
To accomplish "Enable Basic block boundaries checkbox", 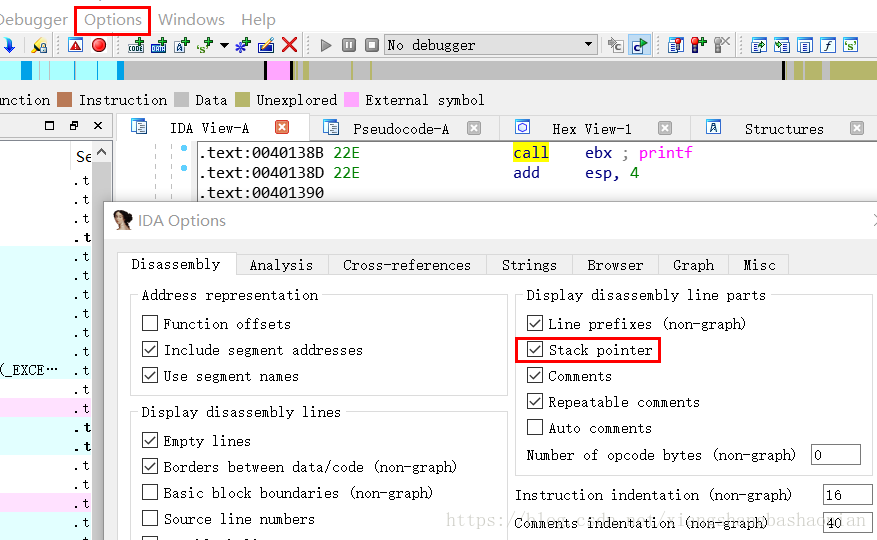I will 150,492.
